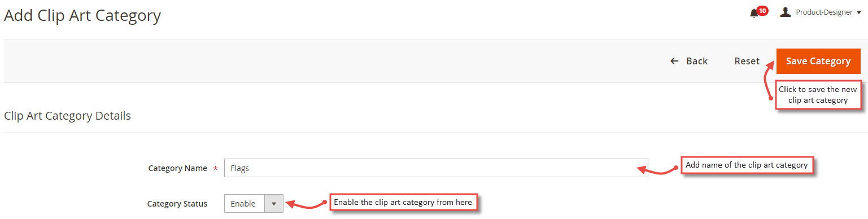Screen dimensions: 868x219
Task: Open the Category Status dropdown arrow
Action: tap(274, 204)
